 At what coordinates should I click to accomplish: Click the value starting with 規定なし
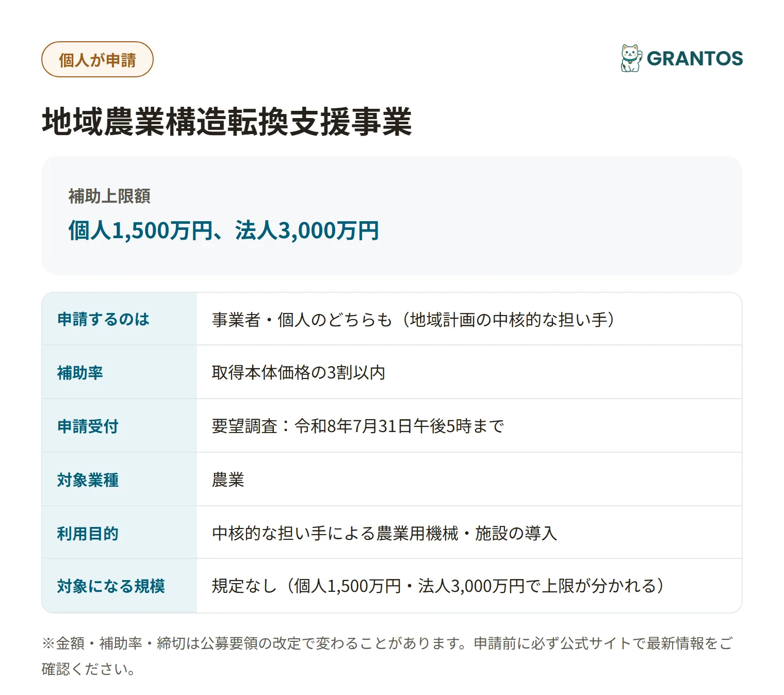pos(438,586)
